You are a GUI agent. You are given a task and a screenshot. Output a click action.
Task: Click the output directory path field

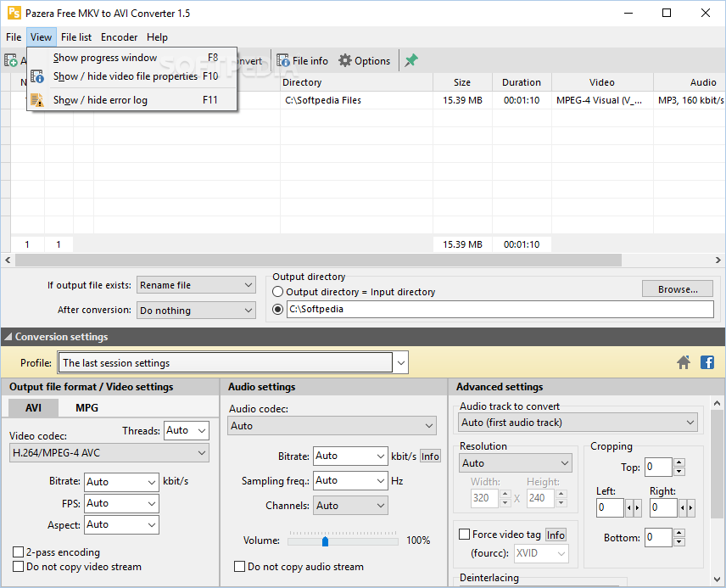coord(500,309)
